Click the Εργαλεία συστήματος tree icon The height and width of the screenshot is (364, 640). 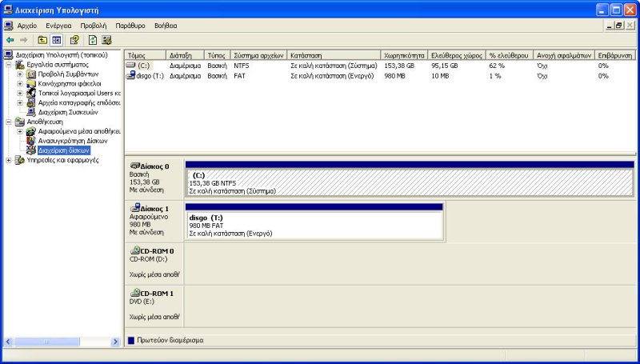tap(20, 65)
